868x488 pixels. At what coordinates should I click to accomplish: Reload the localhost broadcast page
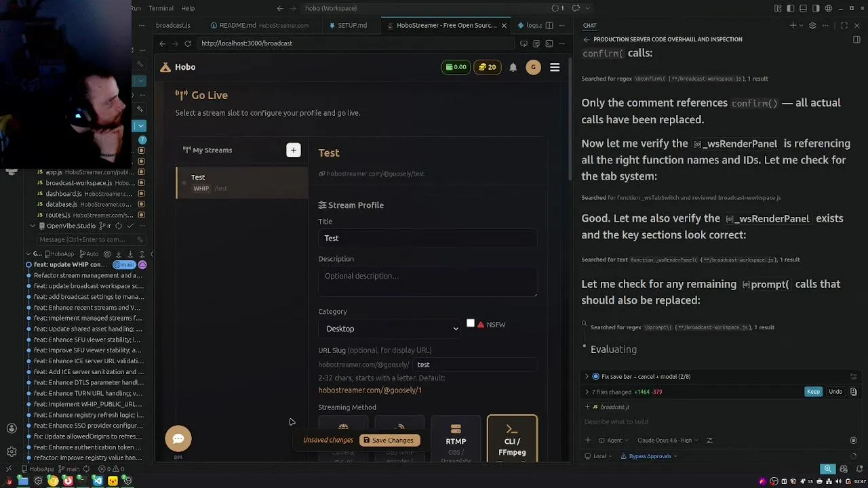[188, 43]
